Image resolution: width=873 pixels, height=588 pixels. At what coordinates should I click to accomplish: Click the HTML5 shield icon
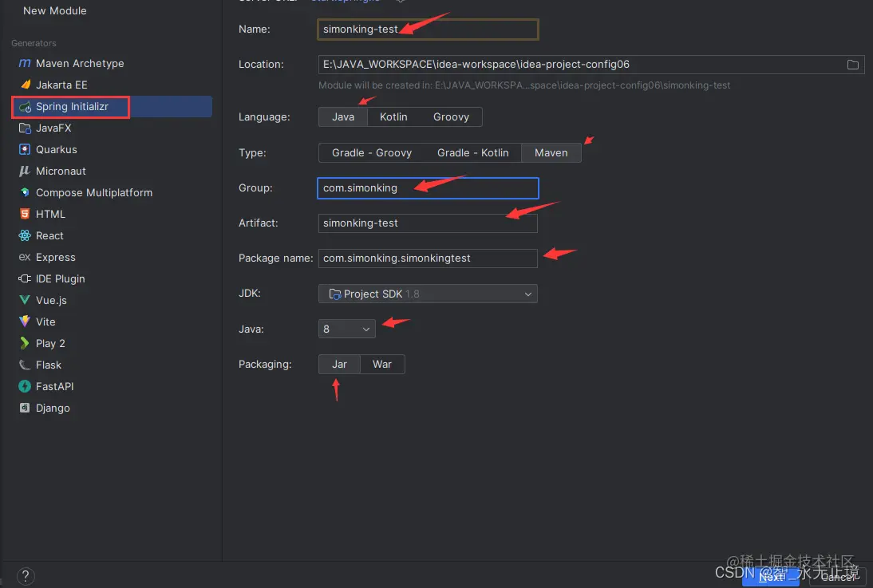tap(25, 214)
